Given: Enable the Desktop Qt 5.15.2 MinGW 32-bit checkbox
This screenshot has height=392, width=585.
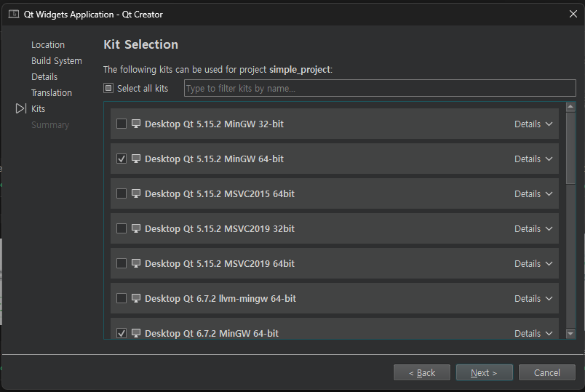Looking at the screenshot, I should (x=122, y=124).
